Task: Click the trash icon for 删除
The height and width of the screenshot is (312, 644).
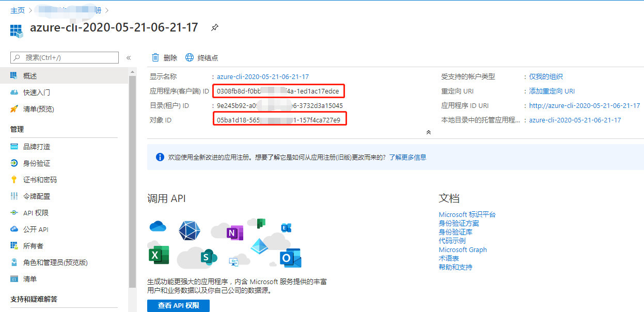Action: [x=155, y=58]
